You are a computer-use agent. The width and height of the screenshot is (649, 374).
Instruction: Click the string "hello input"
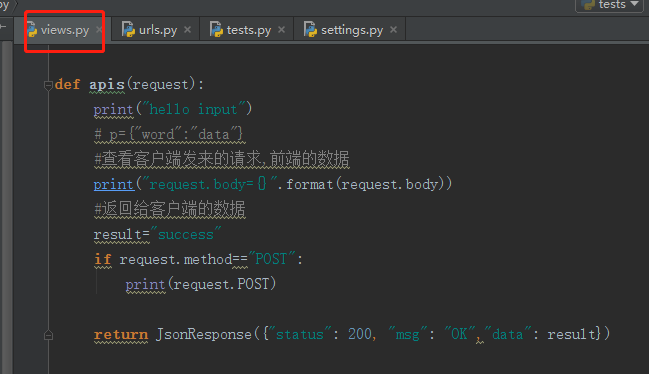coord(193,110)
